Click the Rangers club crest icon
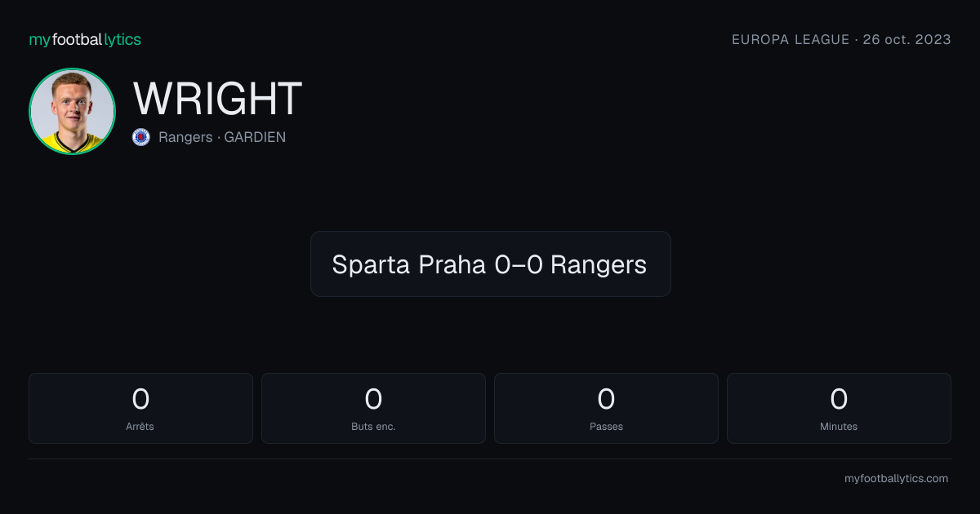Image resolution: width=980 pixels, height=514 pixels. tap(141, 137)
